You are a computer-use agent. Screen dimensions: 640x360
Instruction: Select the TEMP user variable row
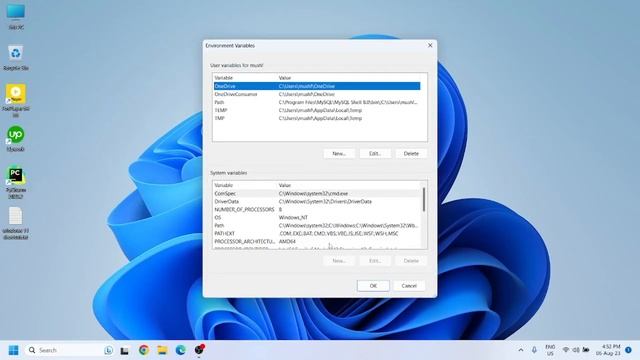coord(317,110)
